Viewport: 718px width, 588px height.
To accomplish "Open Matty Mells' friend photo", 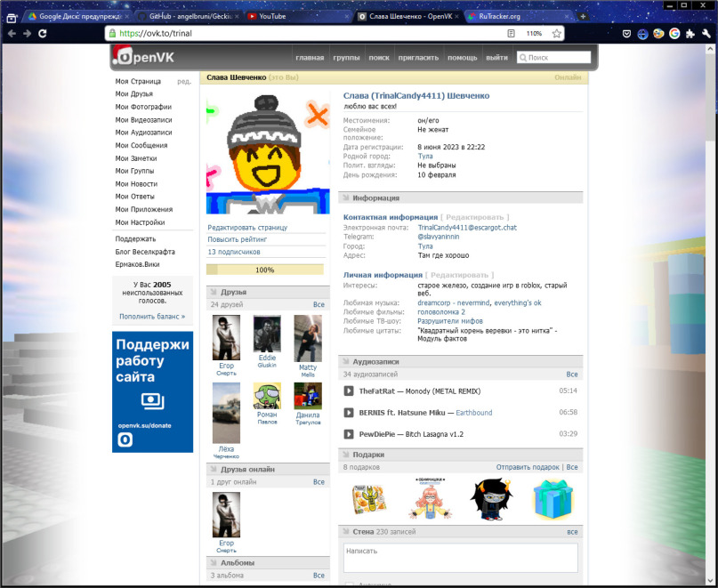I will [x=308, y=338].
